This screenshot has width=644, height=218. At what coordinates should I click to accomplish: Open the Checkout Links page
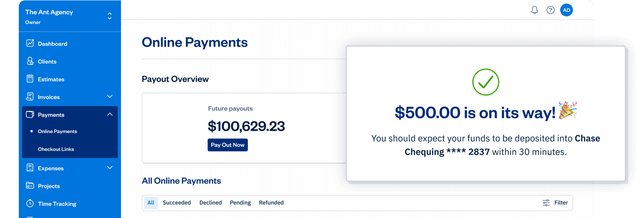(x=56, y=149)
